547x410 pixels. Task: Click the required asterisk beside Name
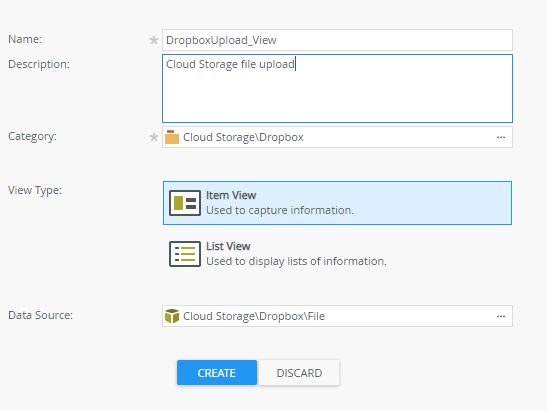point(154,40)
